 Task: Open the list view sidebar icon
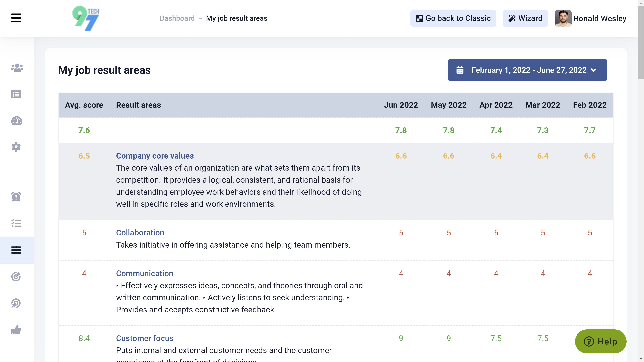point(16,94)
